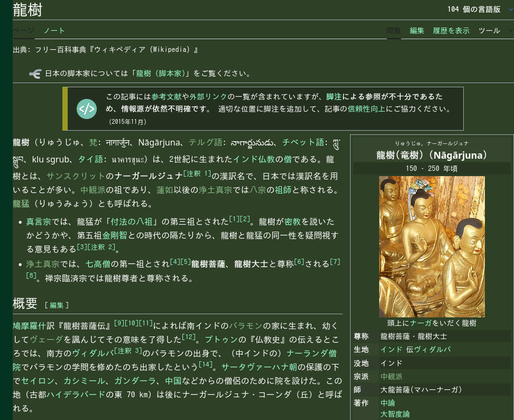Follow the 龍樹（脚本家）link
This screenshot has height=420, width=514.
point(161,74)
